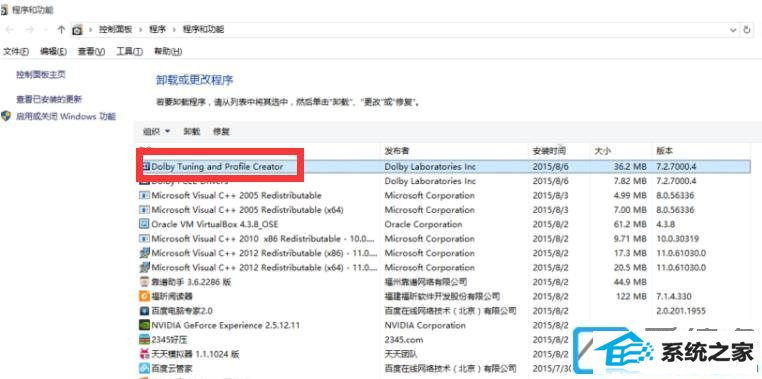This screenshot has height=379, width=762.
Task: Click the NVIDIA GeForce Experience icon
Action: (x=144, y=325)
